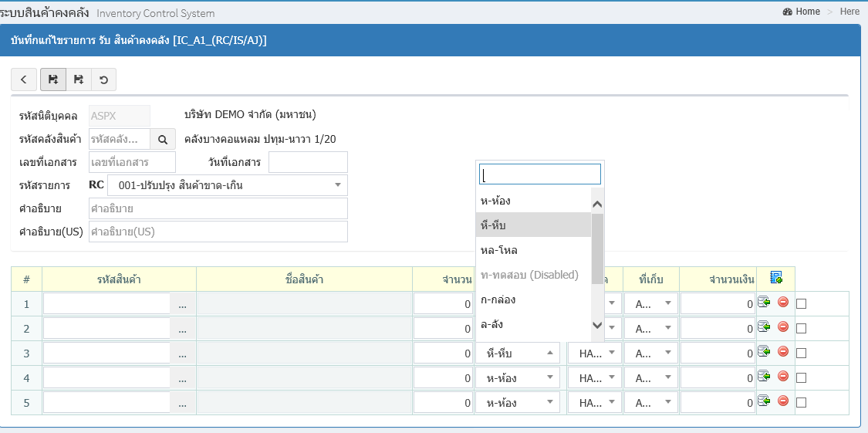The height and width of the screenshot is (433, 868).
Task: Choose หล-โหล in the dropdown list
Action: pyautogui.click(x=499, y=250)
